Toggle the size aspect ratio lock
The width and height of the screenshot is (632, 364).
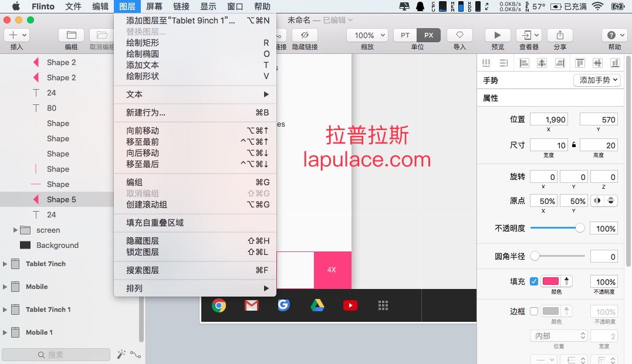(x=574, y=145)
